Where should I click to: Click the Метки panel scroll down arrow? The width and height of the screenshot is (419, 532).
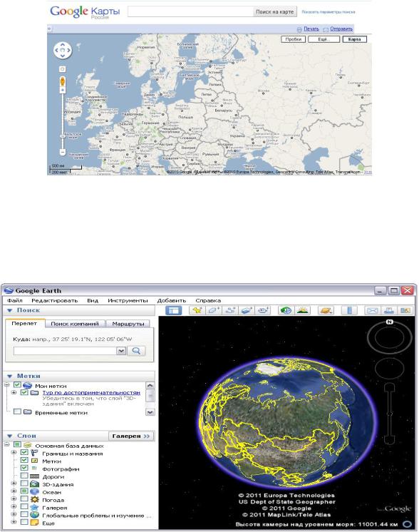click(150, 412)
